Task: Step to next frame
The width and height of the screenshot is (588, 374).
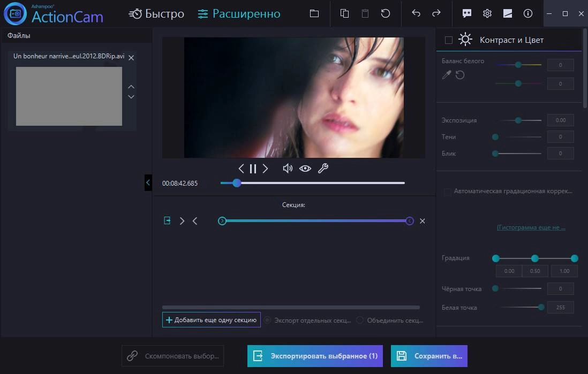Action: point(265,169)
